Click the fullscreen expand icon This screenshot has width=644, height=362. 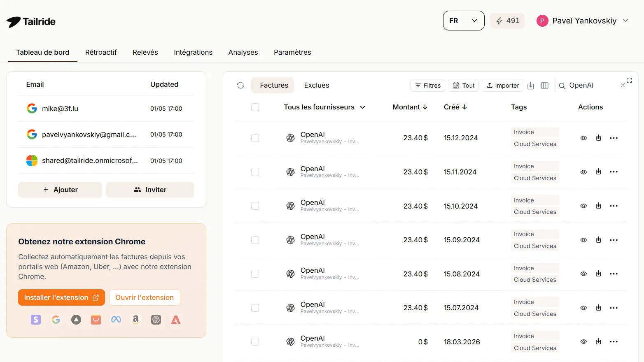pyautogui.click(x=629, y=80)
